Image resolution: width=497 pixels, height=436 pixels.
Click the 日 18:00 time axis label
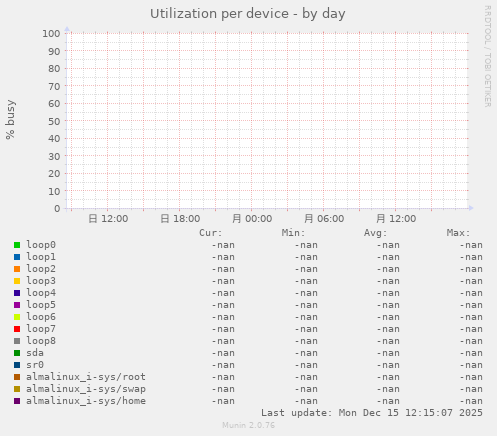[x=180, y=219]
